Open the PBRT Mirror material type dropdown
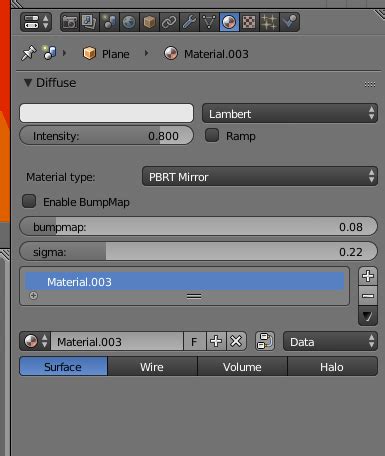Image resolution: width=385 pixels, height=456 pixels. (x=260, y=176)
